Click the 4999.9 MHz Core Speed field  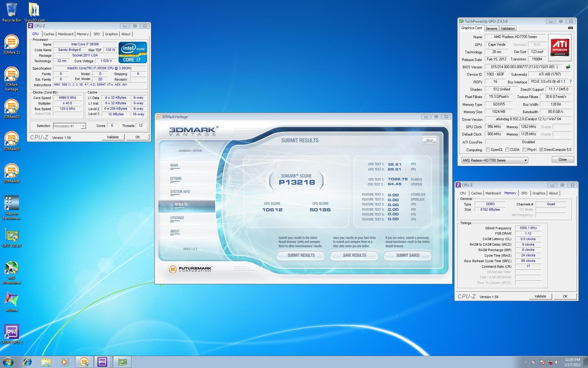(67, 98)
